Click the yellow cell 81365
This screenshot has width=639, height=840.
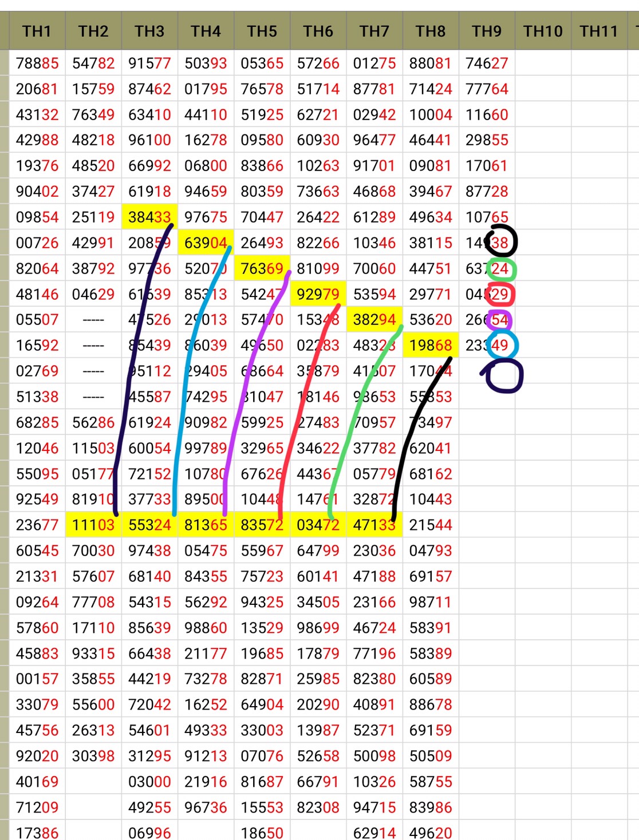pyautogui.click(x=206, y=525)
